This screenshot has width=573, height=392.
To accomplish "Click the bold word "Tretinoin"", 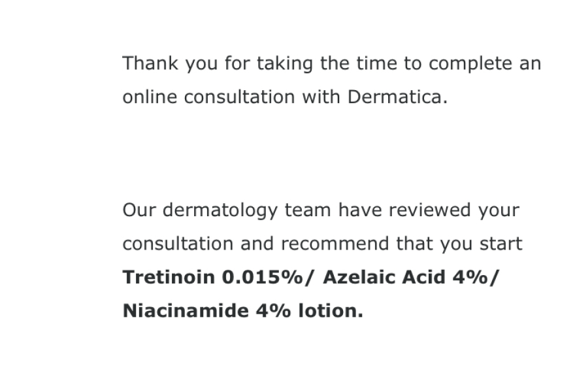I will (169, 277).
